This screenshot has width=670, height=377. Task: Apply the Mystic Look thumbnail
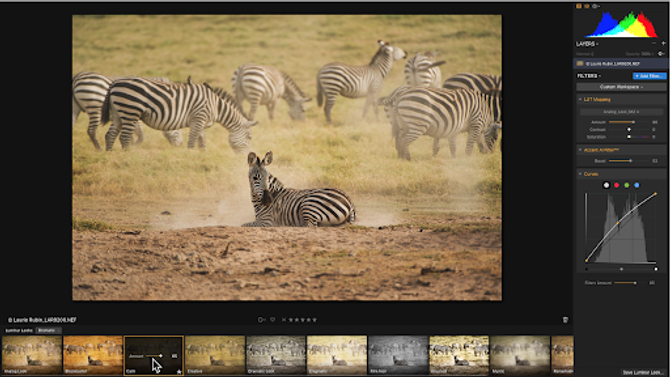click(520, 355)
